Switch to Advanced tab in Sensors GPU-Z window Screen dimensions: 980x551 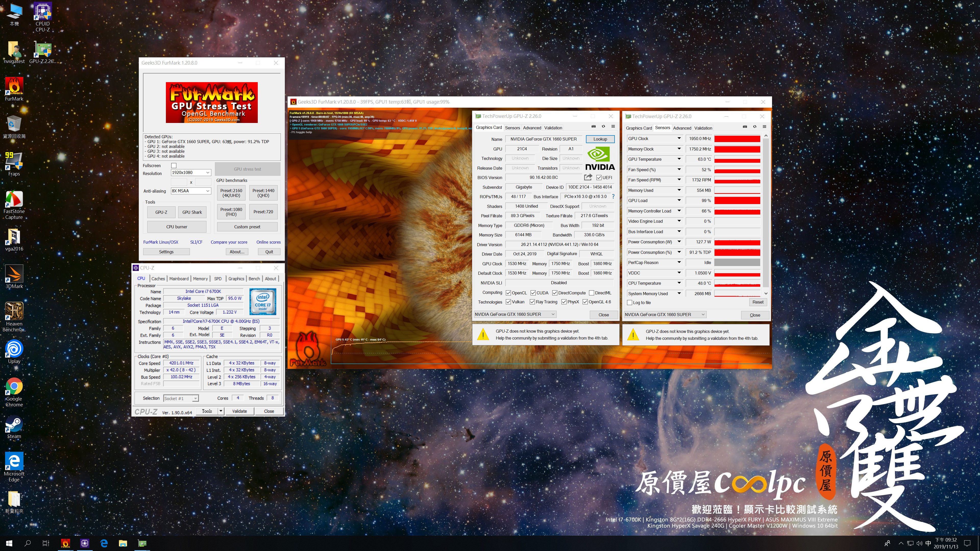click(682, 128)
